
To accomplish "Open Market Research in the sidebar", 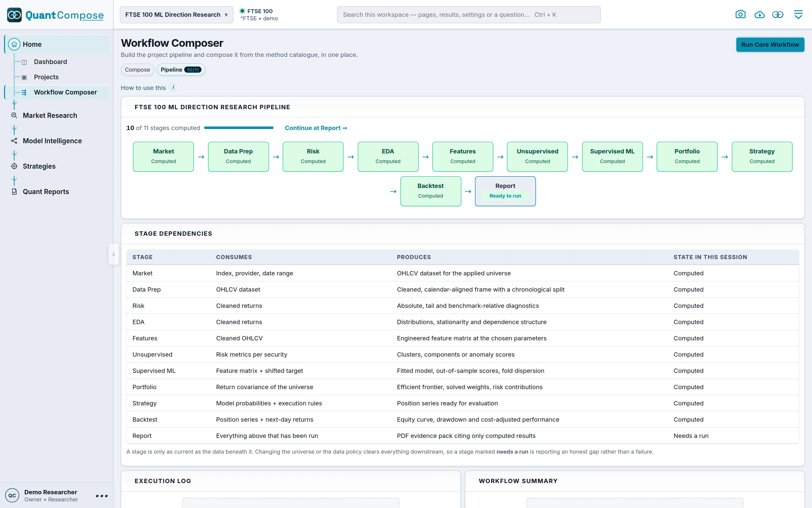I will tap(50, 115).
